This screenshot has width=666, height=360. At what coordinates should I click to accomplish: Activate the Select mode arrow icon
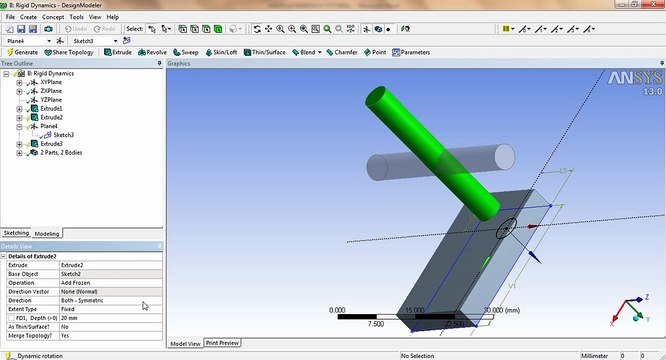(152, 29)
